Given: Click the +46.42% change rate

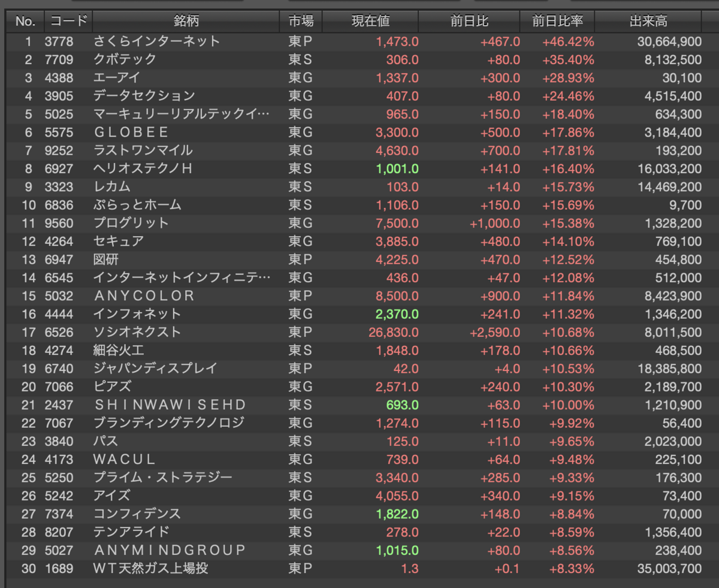Looking at the screenshot, I should pos(569,41).
